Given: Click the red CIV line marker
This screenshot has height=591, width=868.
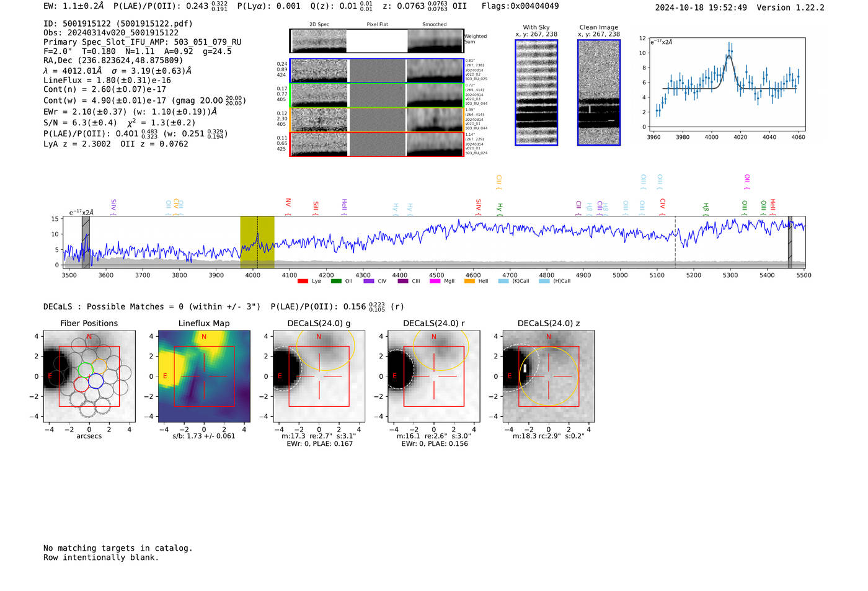Looking at the screenshot, I should 662,207.
